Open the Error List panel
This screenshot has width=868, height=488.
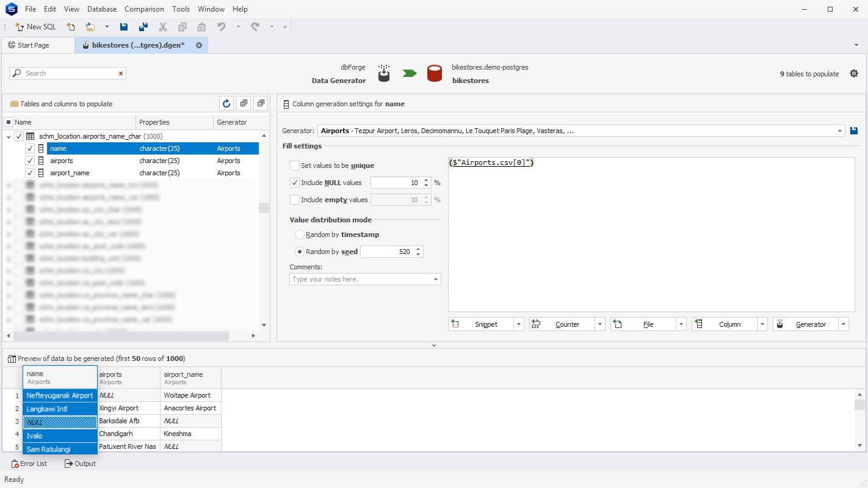click(29, 464)
